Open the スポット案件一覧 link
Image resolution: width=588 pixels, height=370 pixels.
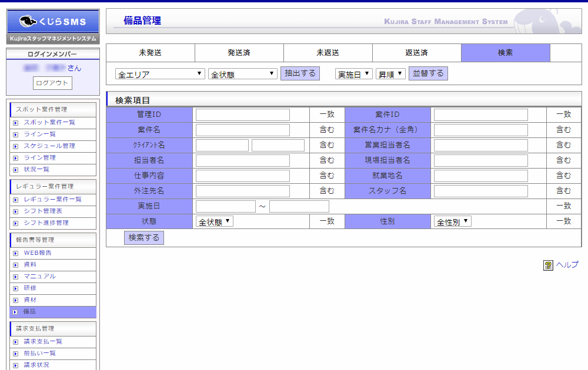pos(49,123)
